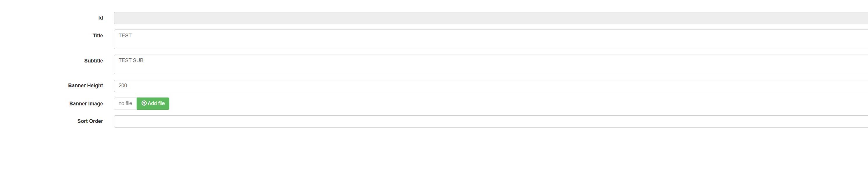Click the greyed-out Id field
This screenshot has width=868, height=181.
(472, 18)
